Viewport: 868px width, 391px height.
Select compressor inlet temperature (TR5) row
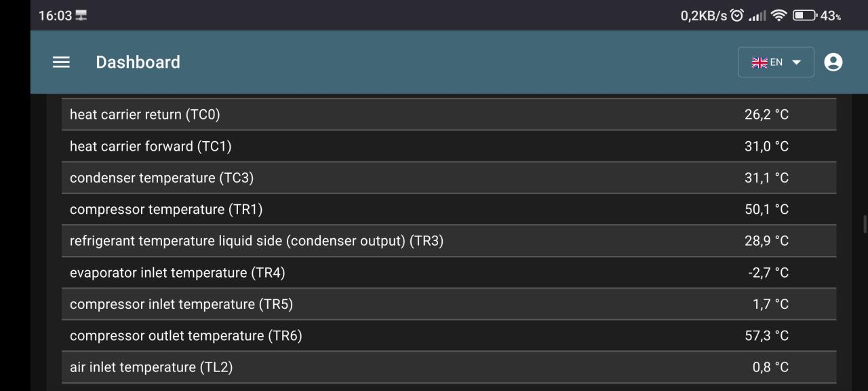click(449, 303)
